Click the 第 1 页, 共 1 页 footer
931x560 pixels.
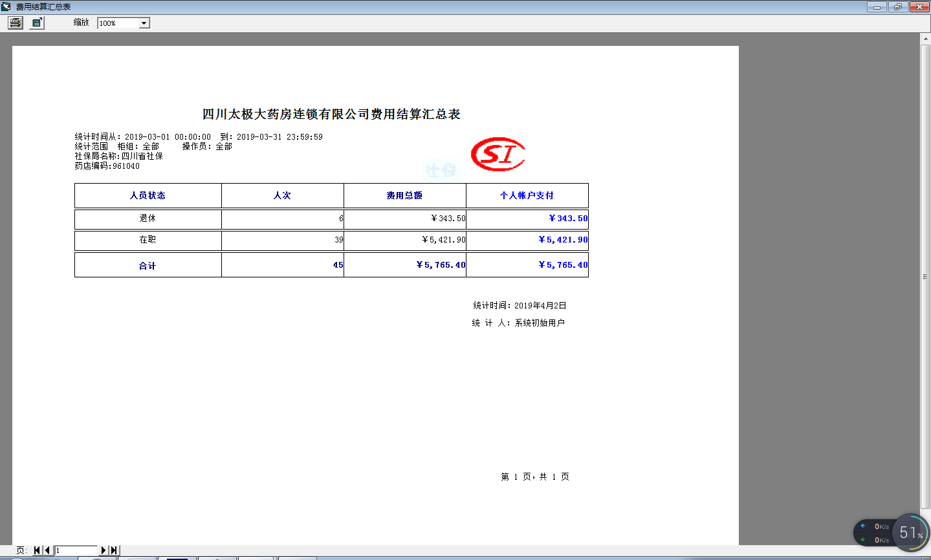click(535, 477)
